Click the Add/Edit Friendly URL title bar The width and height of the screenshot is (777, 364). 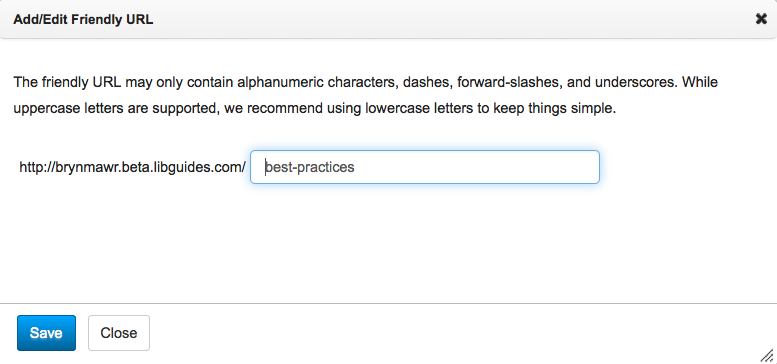coord(388,19)
